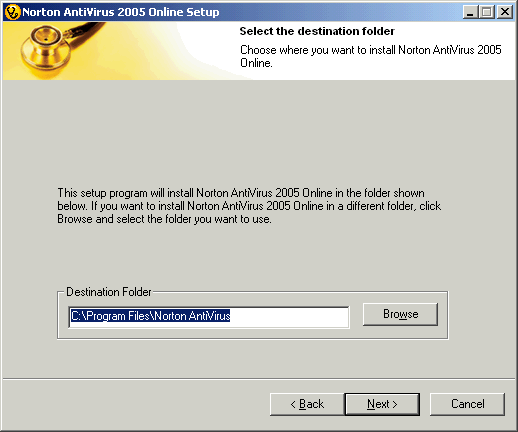The height and width of the screenshot is (432, 518).
Task: Return to previous step with Back
Action: pyautogui.click(x=307, y=404)
